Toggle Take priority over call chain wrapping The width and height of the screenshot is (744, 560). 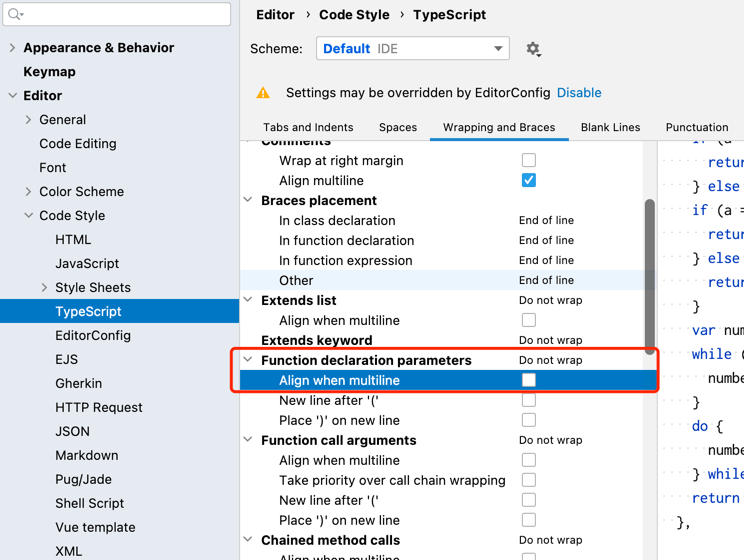[x=529, y=480]
